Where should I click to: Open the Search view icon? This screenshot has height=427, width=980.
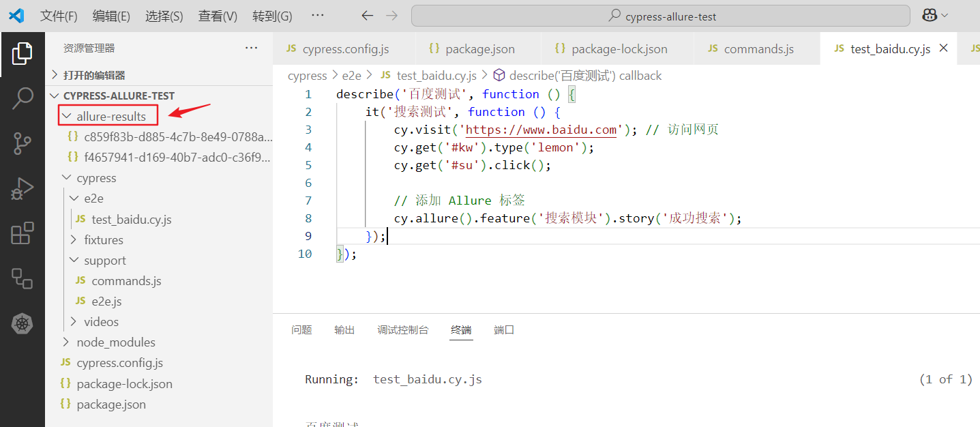click(23, 98)
